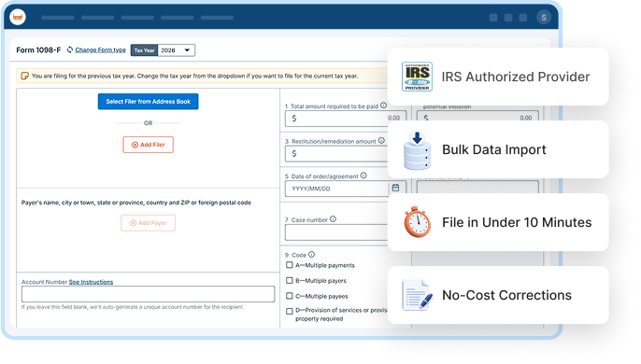Click the plus icon inside Add Filer button
This screenshot has width=641, height=364.
coord(135,145)
